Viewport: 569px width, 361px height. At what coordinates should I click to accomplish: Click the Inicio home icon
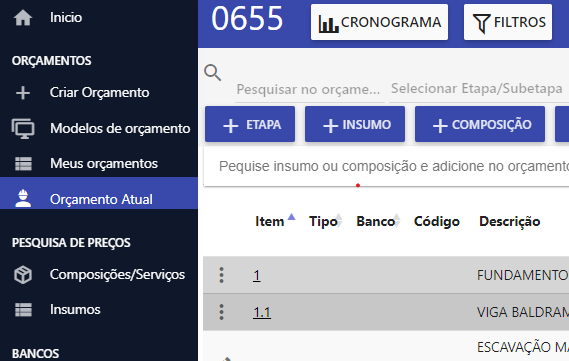tap(23, 18)
